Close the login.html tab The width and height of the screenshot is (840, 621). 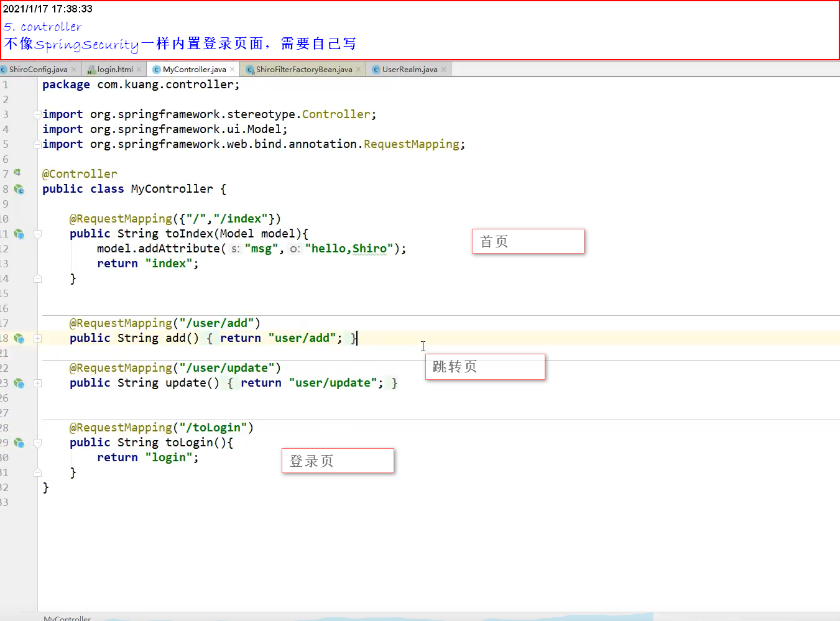139,70
